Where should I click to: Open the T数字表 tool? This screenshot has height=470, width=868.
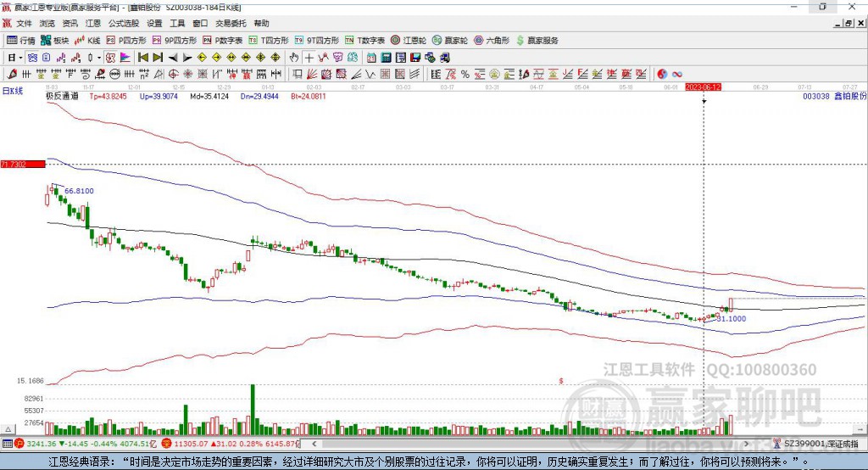(x=364, y=41)
